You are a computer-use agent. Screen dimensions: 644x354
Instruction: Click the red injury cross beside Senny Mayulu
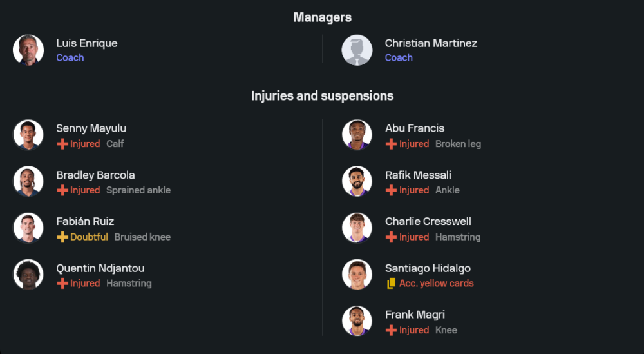point(62,144)
